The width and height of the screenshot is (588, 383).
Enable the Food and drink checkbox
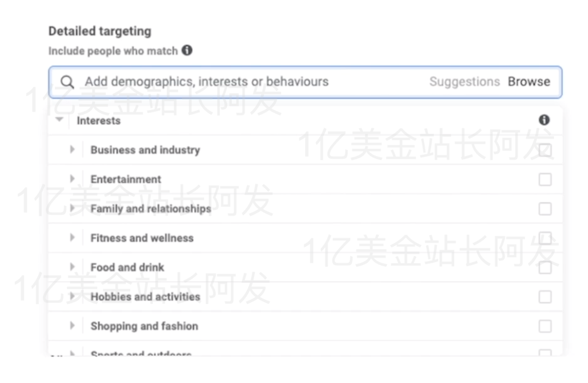click(545, 267)
